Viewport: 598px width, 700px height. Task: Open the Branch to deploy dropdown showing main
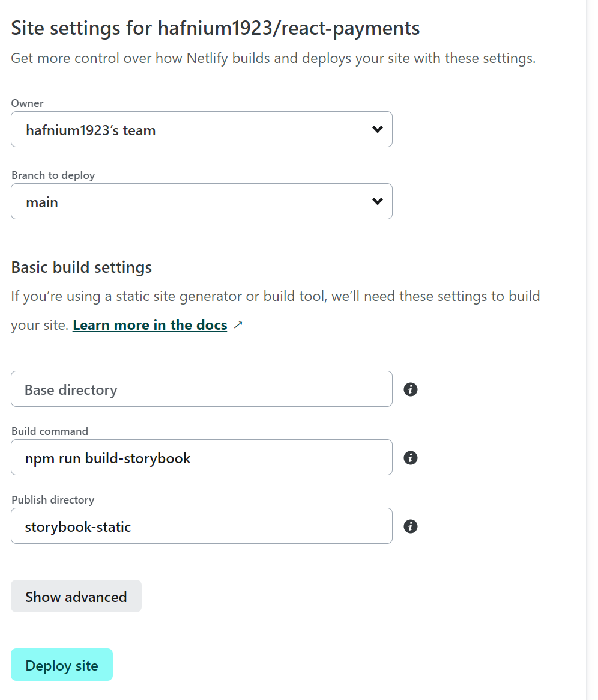[x=201, y=201]
